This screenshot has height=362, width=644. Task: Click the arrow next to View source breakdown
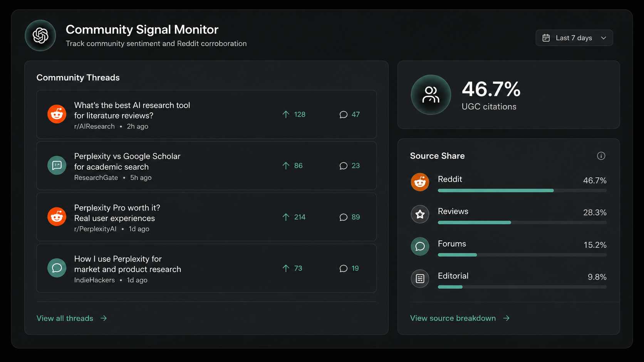[506, 318]
